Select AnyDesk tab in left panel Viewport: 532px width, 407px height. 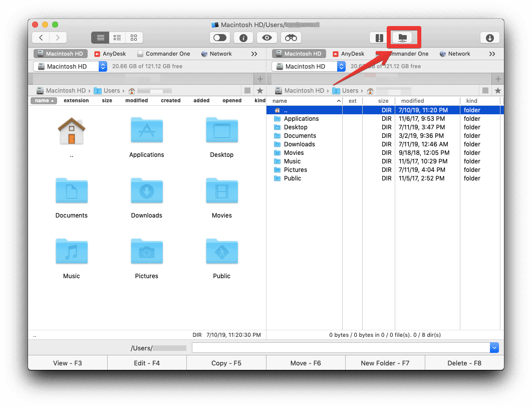click(110, 54)
